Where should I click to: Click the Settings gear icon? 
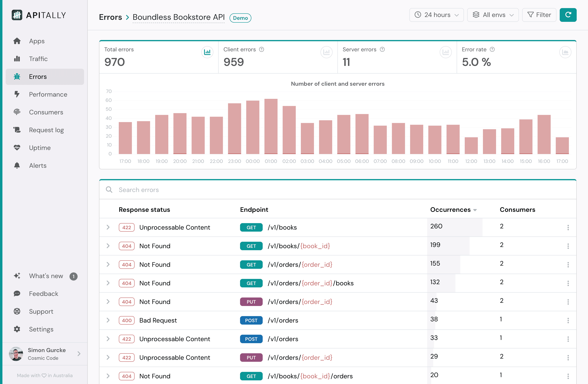[17, 329]
